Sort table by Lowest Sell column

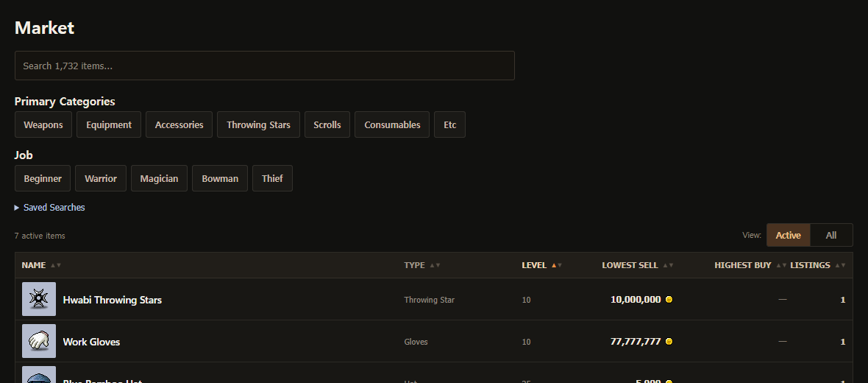click(638, 265)
